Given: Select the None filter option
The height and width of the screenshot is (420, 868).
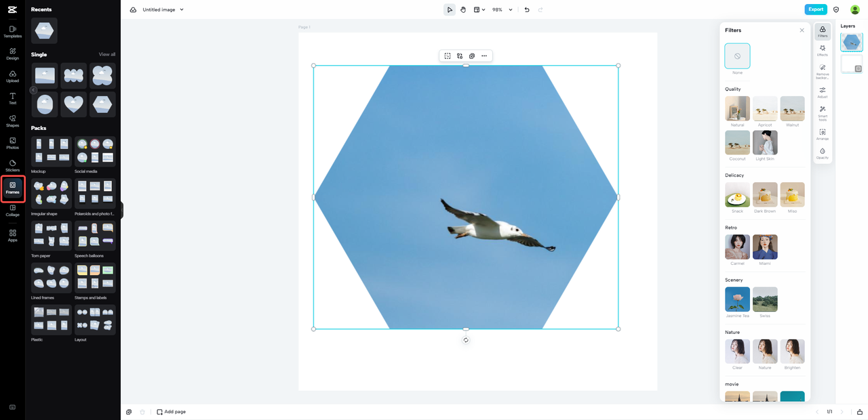Looking at the screenshot, I should 737,56.
